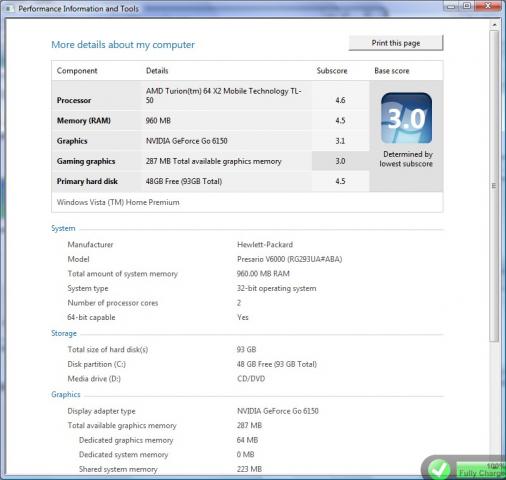Click the highlighted Gaming graphics 3.0 subscore
This screenshot has width=506, height=480.
(340, 161)
